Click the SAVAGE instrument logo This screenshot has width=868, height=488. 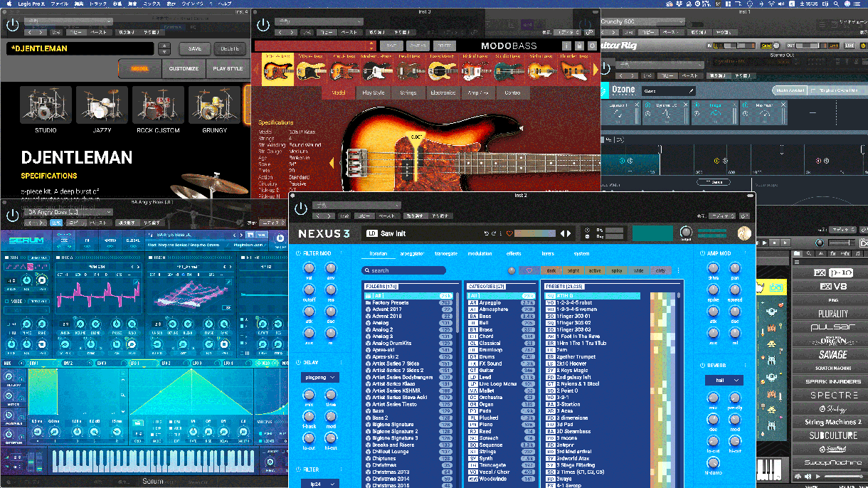click(x=832, y=354)
